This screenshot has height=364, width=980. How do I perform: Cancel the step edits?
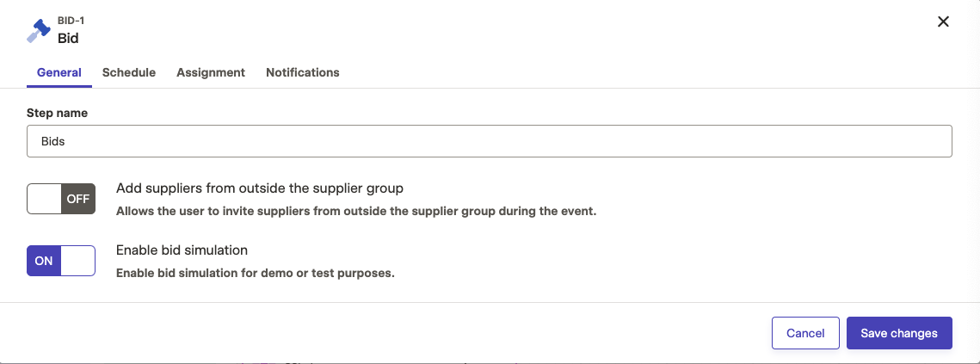(805, 333)
